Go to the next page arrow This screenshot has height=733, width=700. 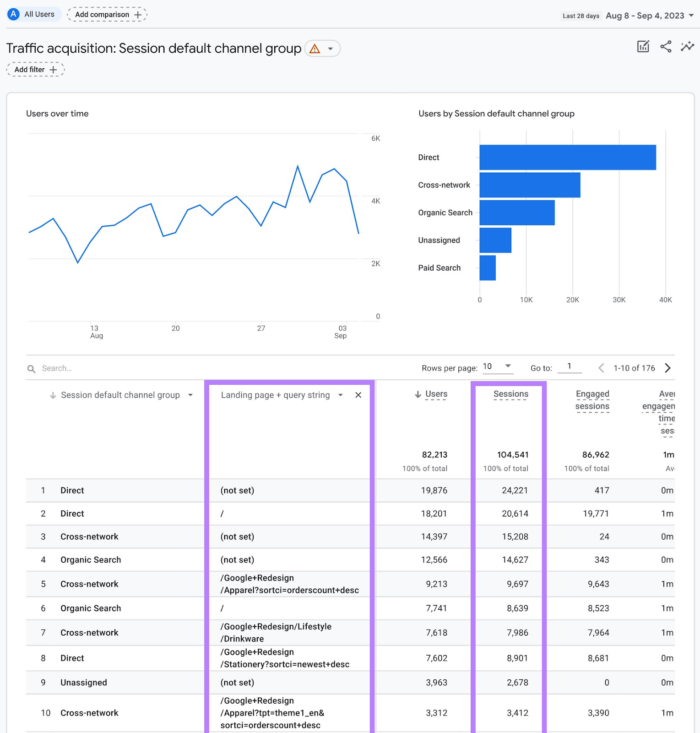point(667,368)
